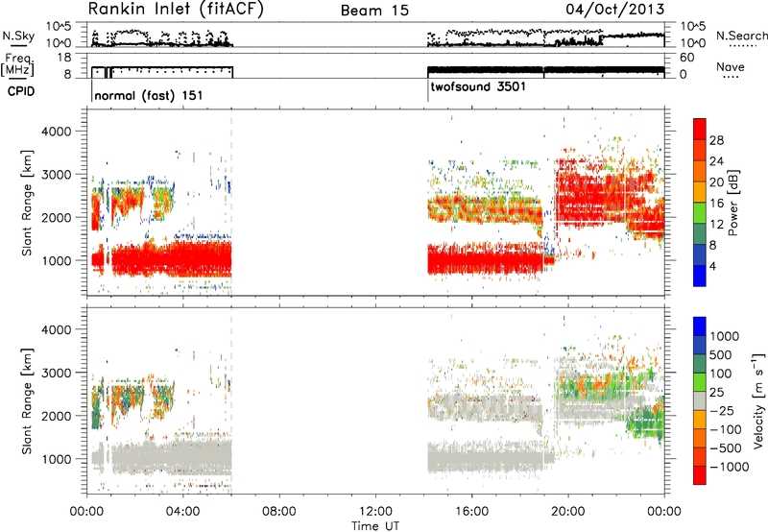Screen dimensions: 768x532
Task: Click the "Time UT" axis title
Action: [375, 526]
